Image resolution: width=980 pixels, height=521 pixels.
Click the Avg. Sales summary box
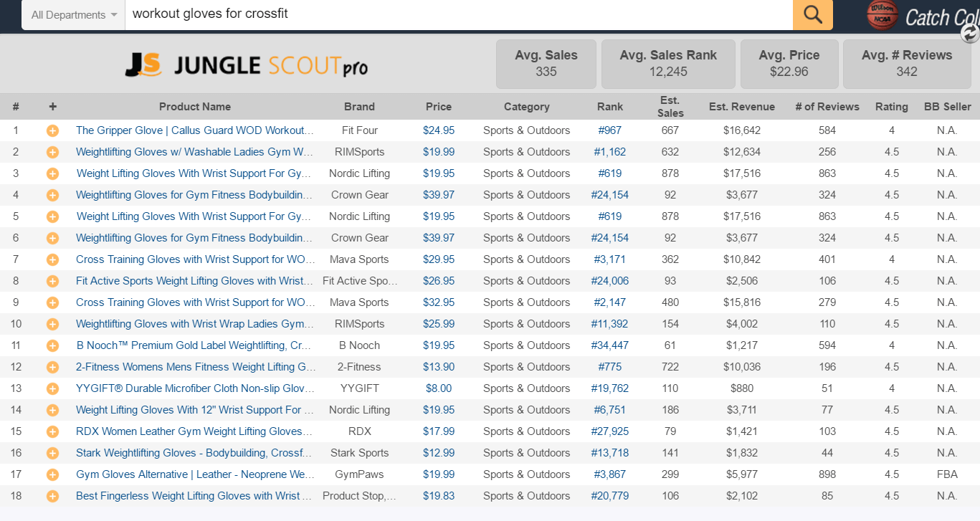546,63
